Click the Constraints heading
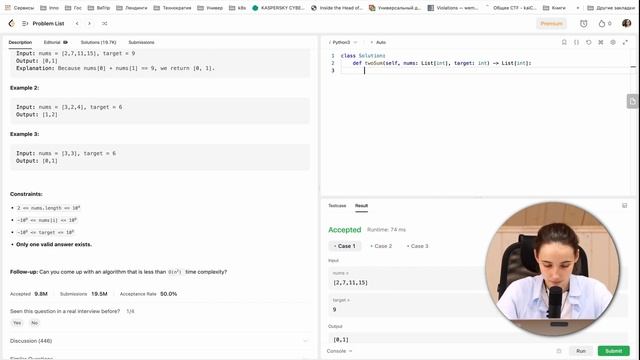The image size is (640, 360). [x=26, y=194]
